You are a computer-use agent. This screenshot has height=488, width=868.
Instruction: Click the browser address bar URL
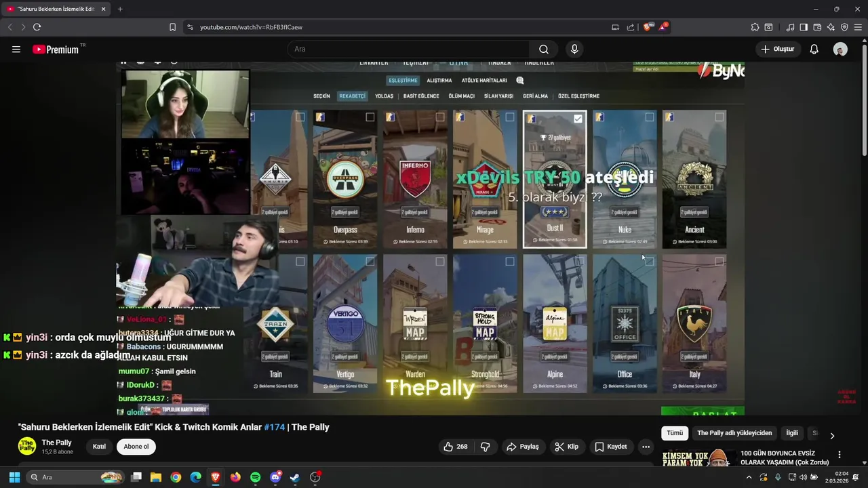click(x=251, y=27)
